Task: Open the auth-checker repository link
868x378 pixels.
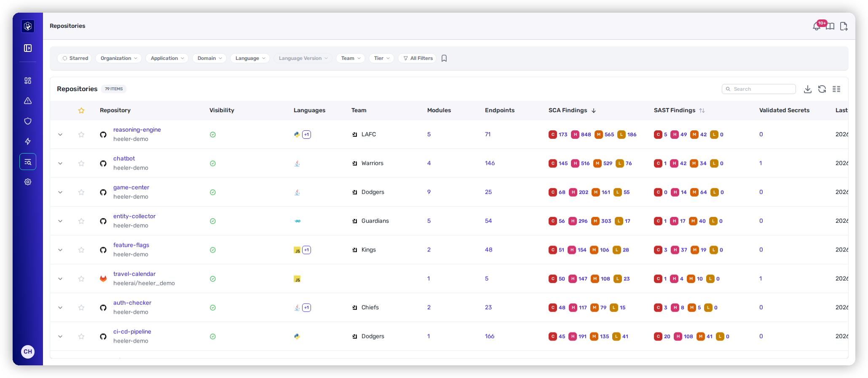Action: coord(132,302)
